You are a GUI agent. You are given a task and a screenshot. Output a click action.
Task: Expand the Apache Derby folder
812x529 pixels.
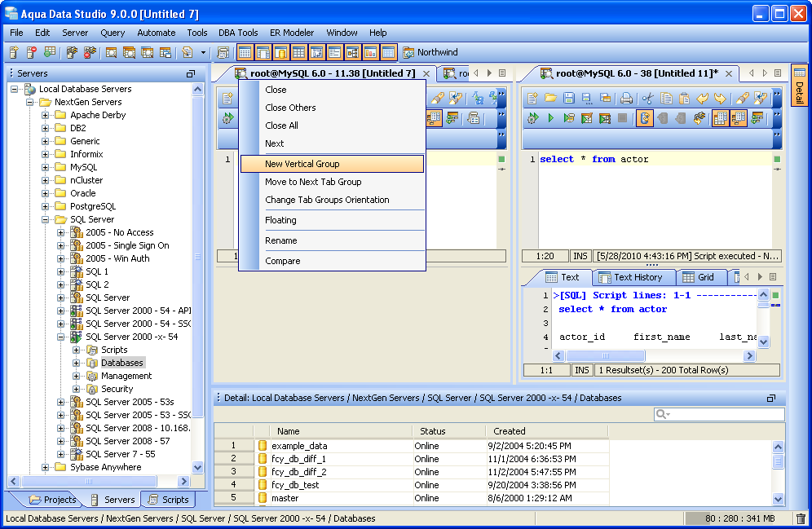46,115
